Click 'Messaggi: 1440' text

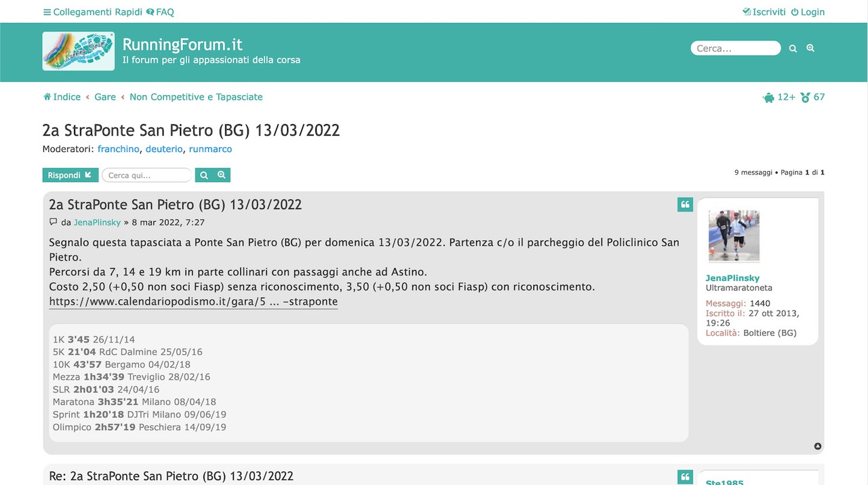738,304
